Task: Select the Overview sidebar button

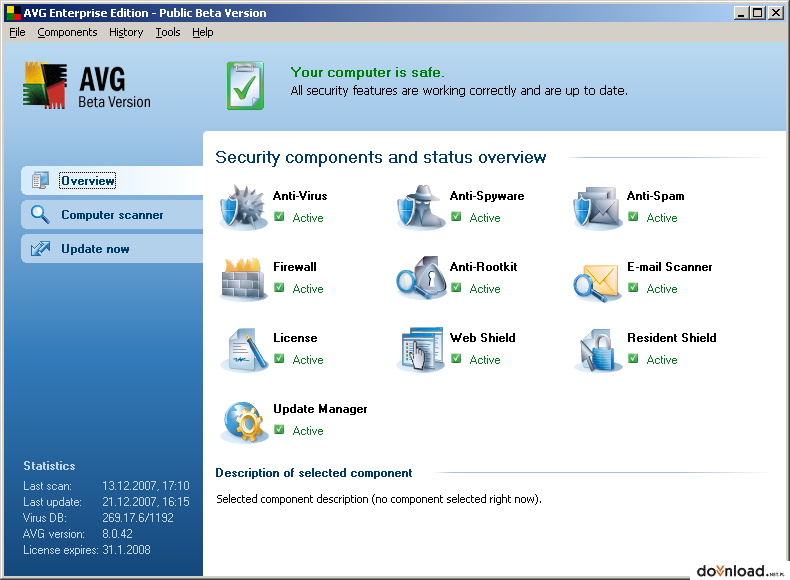Action: 112,180
